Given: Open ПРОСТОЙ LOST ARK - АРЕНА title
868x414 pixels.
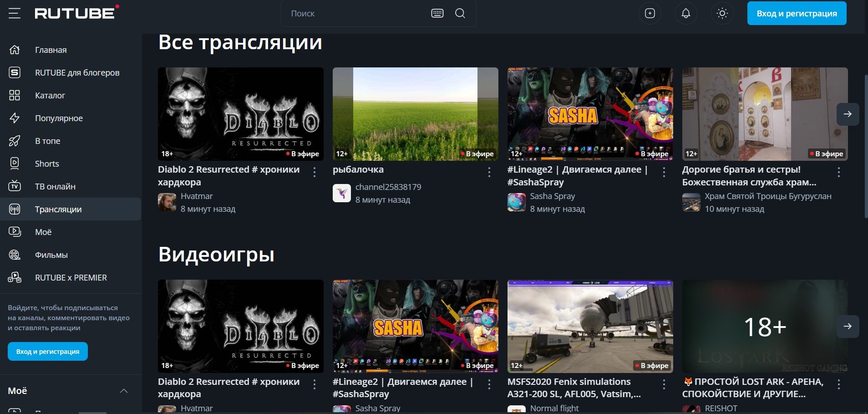Looking at the screenshot, I should (x=753, y=388).
